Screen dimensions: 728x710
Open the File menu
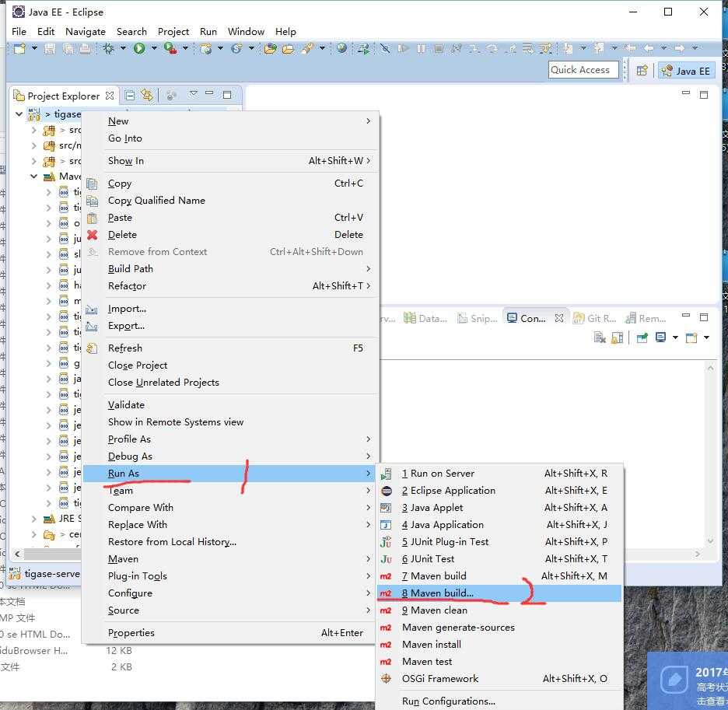19,32
